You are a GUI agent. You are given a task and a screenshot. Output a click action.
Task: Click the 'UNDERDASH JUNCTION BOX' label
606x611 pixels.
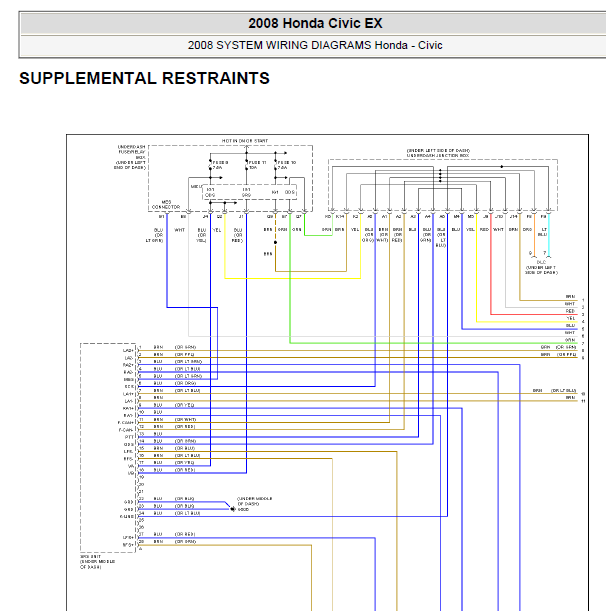coord(438,155)
